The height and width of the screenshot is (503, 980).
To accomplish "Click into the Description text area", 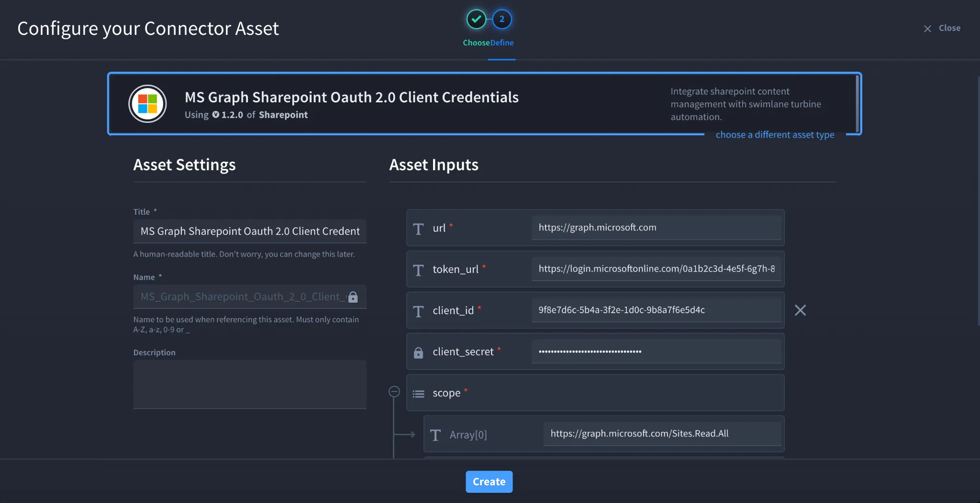I will tap(250, 384).
